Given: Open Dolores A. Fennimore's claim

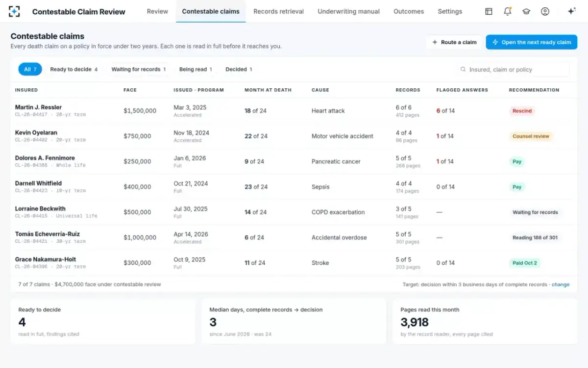Looking at the screenshot, I should point(294,161).
